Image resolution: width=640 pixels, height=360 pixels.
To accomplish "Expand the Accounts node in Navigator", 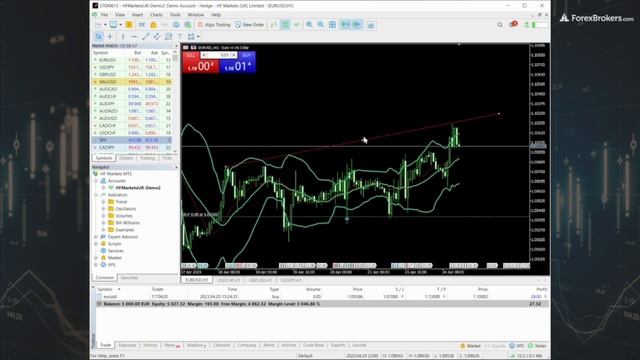I will coord(96,181).
